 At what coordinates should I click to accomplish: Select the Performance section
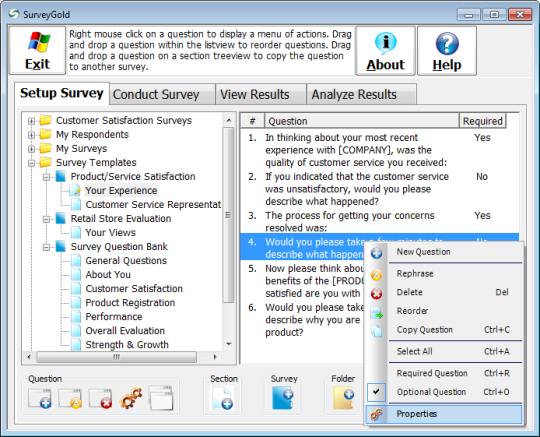[114, 317]
